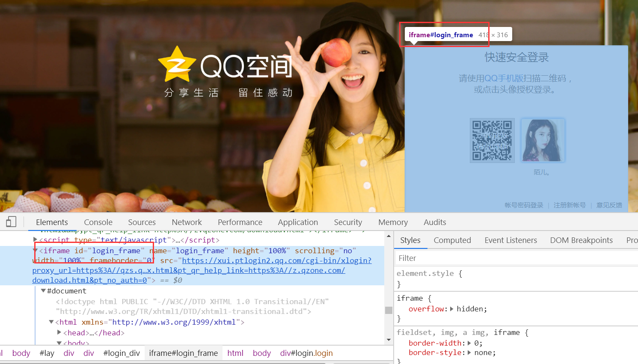Click the 陌儿 avatar to log in
638x364 pixels.
click(543, 140)
